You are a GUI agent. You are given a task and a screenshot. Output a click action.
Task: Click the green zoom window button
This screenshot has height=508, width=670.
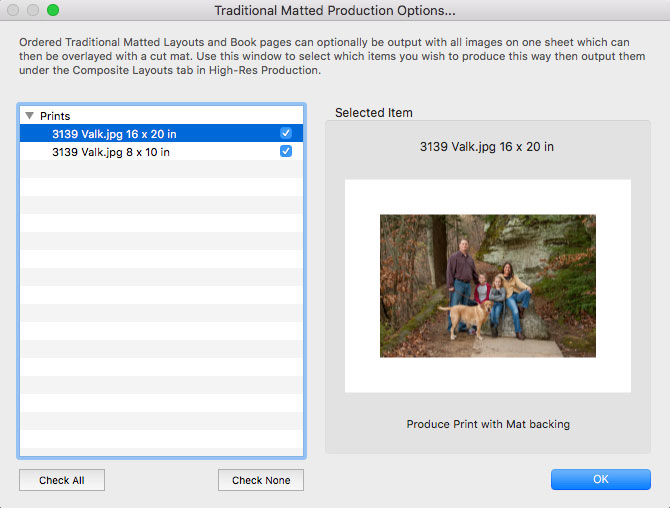(53, 10)
